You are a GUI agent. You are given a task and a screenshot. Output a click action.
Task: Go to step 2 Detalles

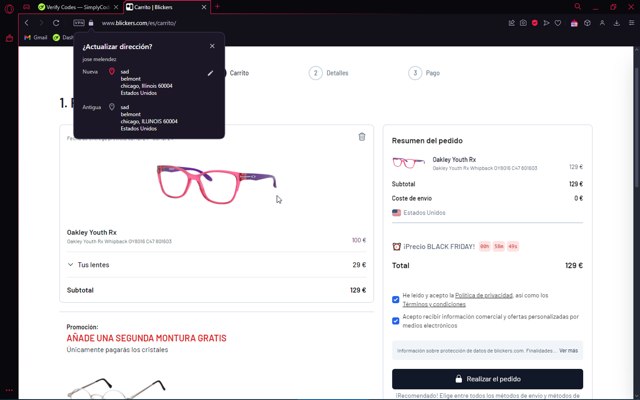point(329,73)
